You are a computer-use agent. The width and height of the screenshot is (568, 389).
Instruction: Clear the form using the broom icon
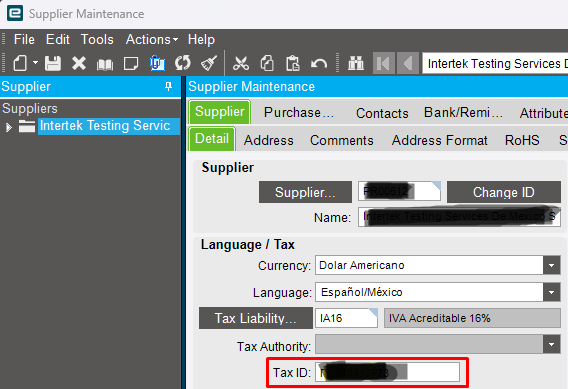(x=209, y=63)
